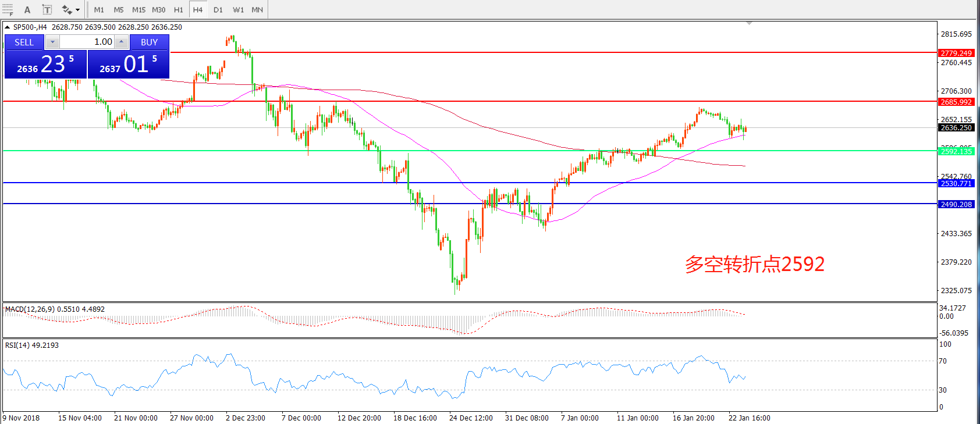Click the Arrows objects tool icon
980x424 pixels.
click(x=67, y=9)
